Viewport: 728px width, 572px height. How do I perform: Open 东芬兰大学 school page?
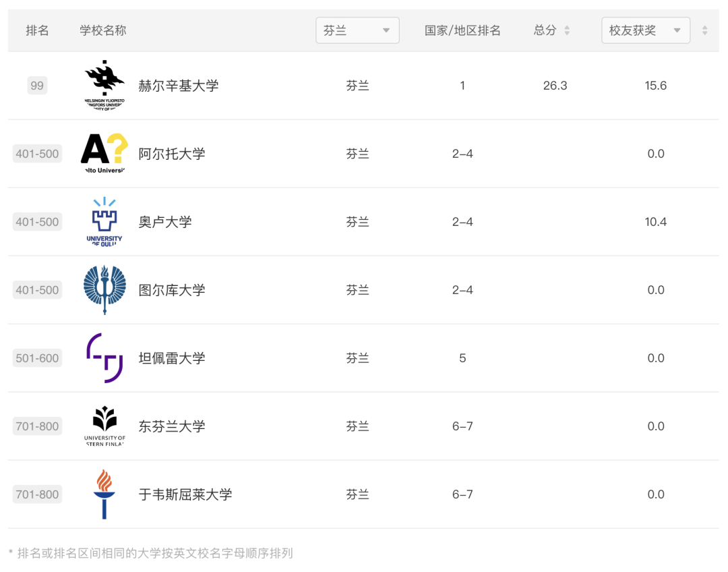(x=172, y=426)
